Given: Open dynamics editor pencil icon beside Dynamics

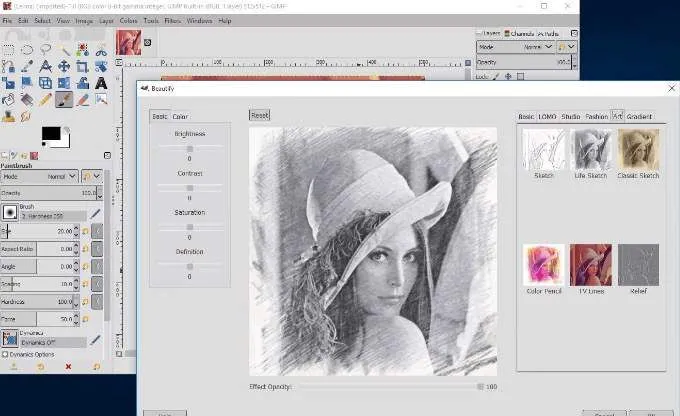Looking at the screenshot, I should tap(95, 340).
